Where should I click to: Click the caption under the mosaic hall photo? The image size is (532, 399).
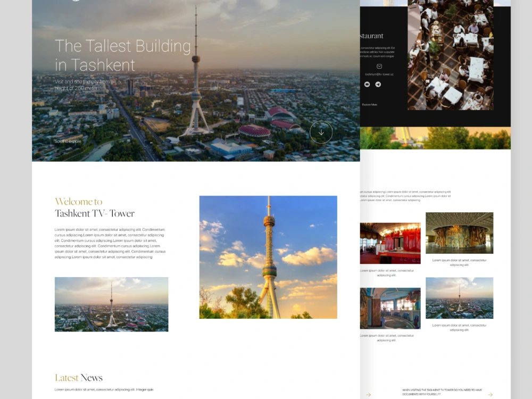coord(460,263)
